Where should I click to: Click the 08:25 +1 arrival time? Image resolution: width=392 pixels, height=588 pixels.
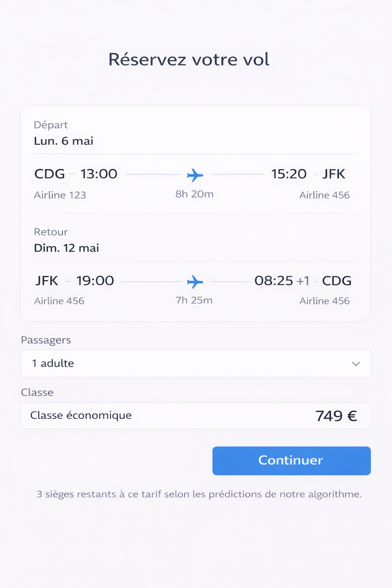tap(282, 281)
